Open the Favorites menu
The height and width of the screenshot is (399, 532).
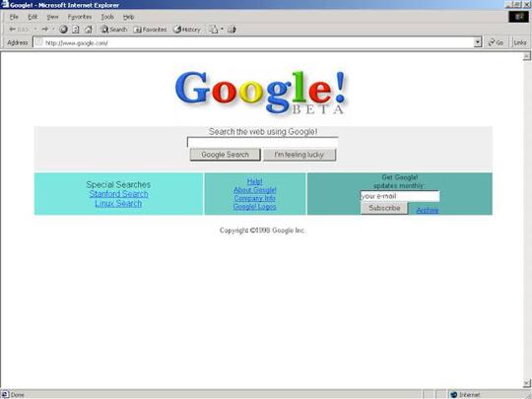(x=80, y=17)
